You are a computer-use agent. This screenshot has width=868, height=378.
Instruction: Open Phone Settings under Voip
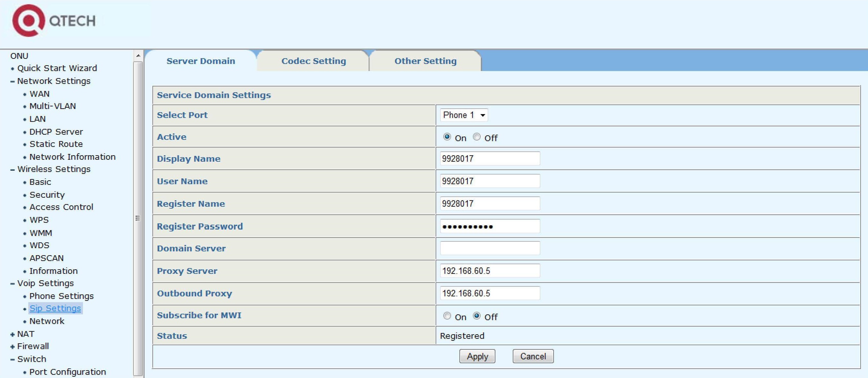[x=61, y=296]
